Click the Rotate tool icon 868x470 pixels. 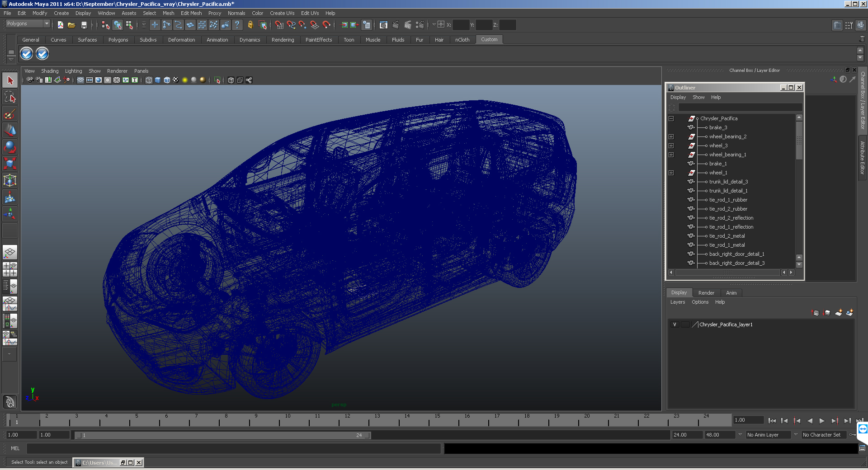(10, 147)
